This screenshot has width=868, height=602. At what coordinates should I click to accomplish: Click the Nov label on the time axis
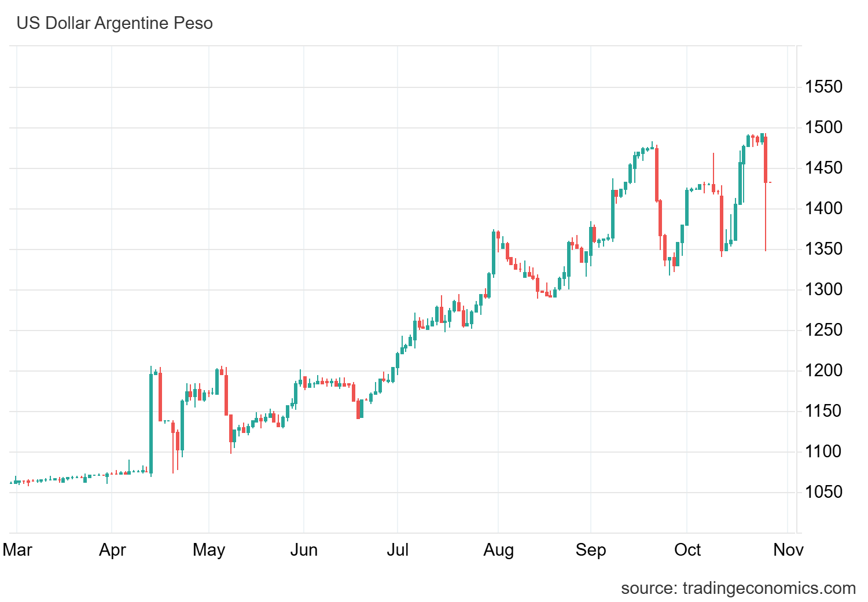pyautogui.click(x=788, y=549)
